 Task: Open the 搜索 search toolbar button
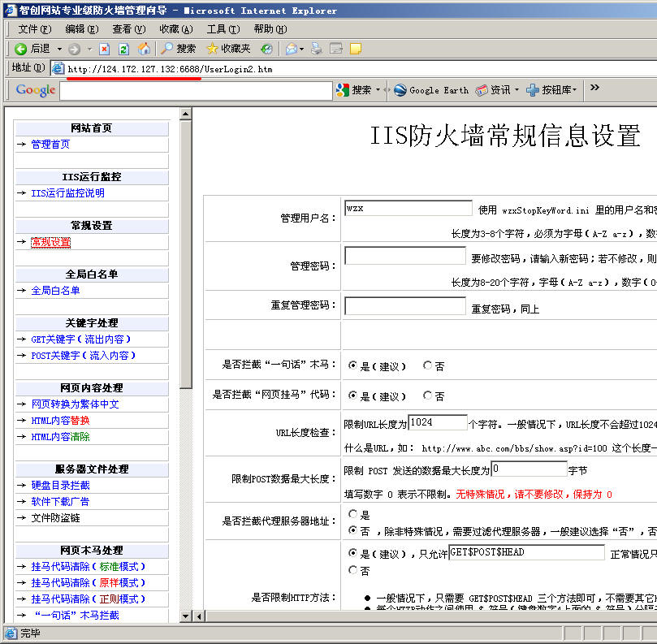[x=179, y=49]
